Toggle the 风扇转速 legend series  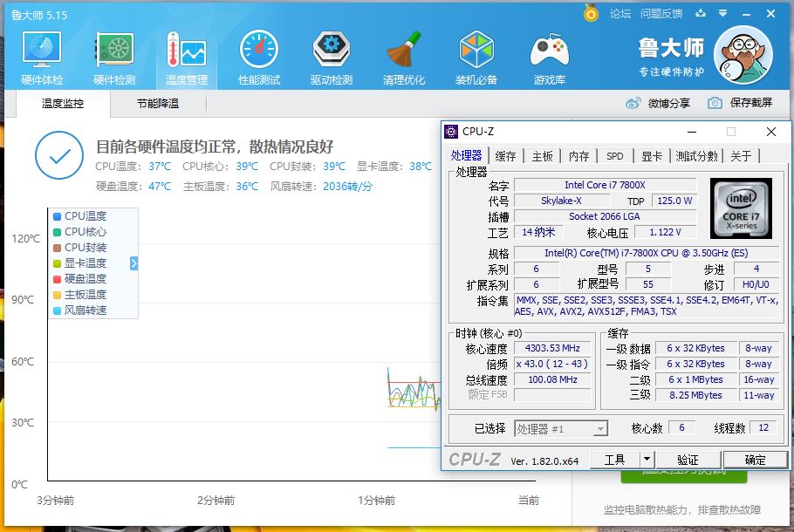click(85, 310)
